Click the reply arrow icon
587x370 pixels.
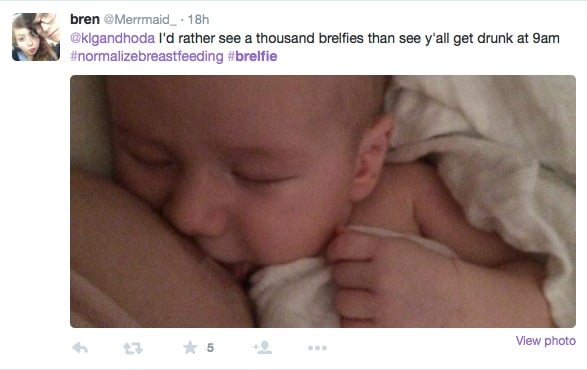(x=80, y=348)
